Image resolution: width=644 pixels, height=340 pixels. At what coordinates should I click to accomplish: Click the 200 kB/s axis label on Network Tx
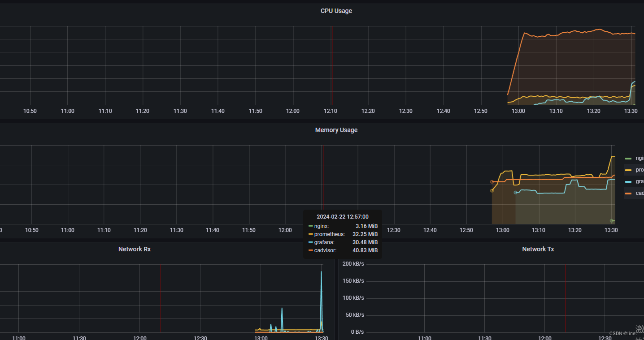(353, 263)
